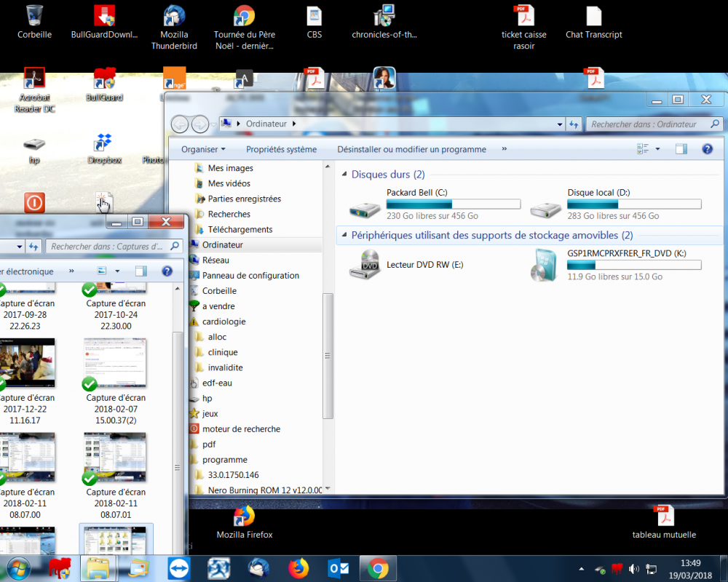Click Désinstaller ou modifier un programme
Image resolution: width=728 pixels, height=582 pixels.
411,149
